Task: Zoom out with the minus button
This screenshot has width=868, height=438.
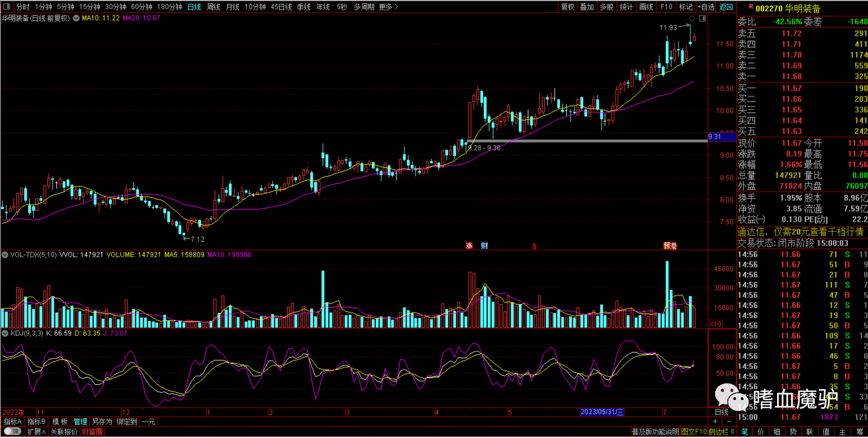Action: (x=728, y=421)
